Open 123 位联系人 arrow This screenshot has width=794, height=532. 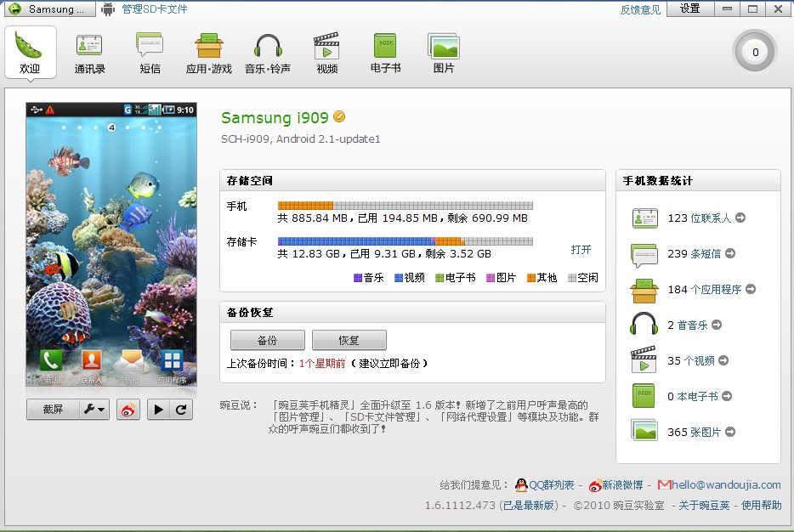coord(740,218)
